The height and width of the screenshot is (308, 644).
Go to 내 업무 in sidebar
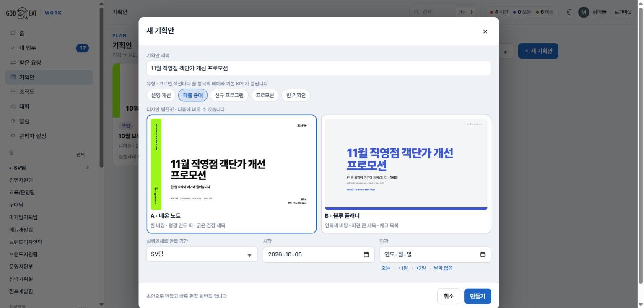(x=49, y=48)
